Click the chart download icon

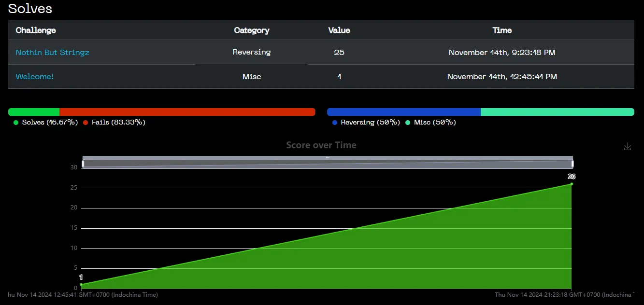coord(627,146)
